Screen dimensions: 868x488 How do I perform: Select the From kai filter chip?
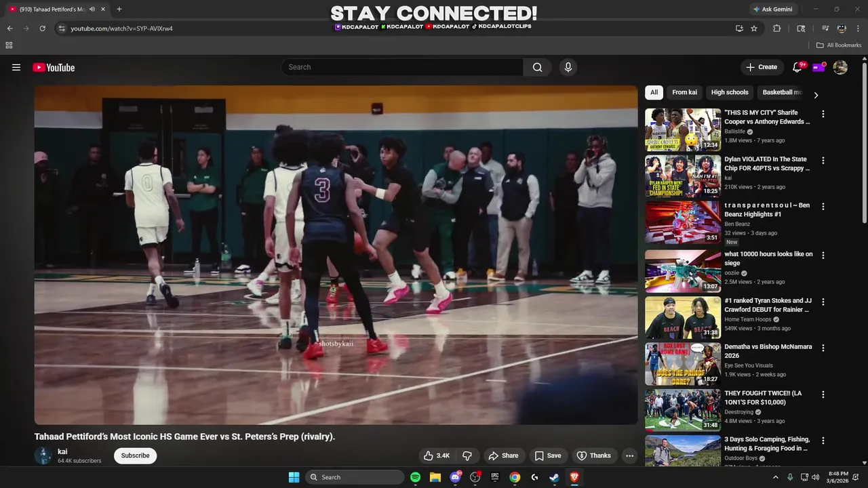tap(684, 92)
